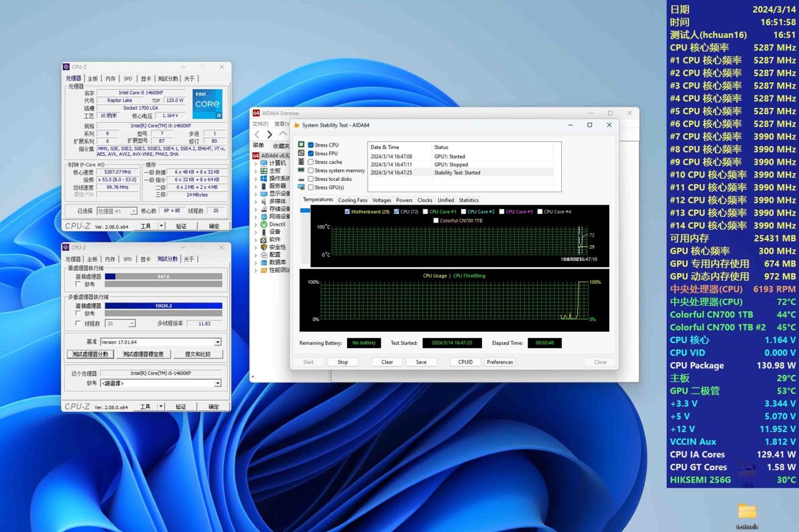Open the testtools folder on desktop

point(747,512)
